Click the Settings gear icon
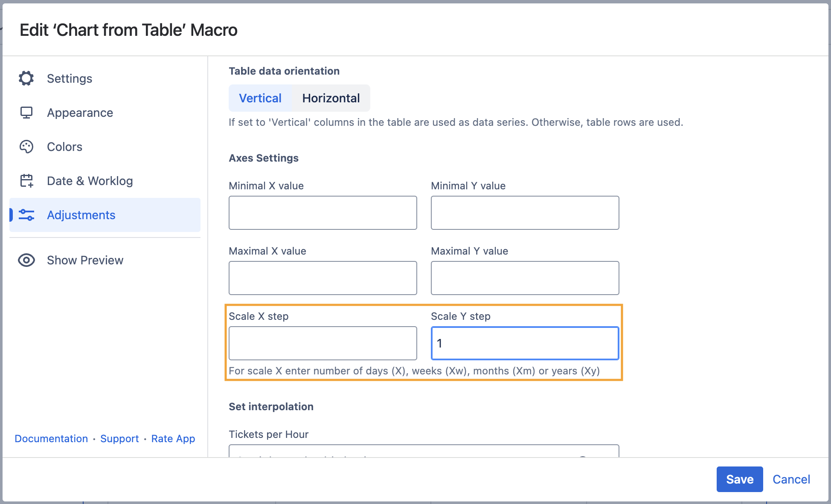 click(x=26, y=78)
